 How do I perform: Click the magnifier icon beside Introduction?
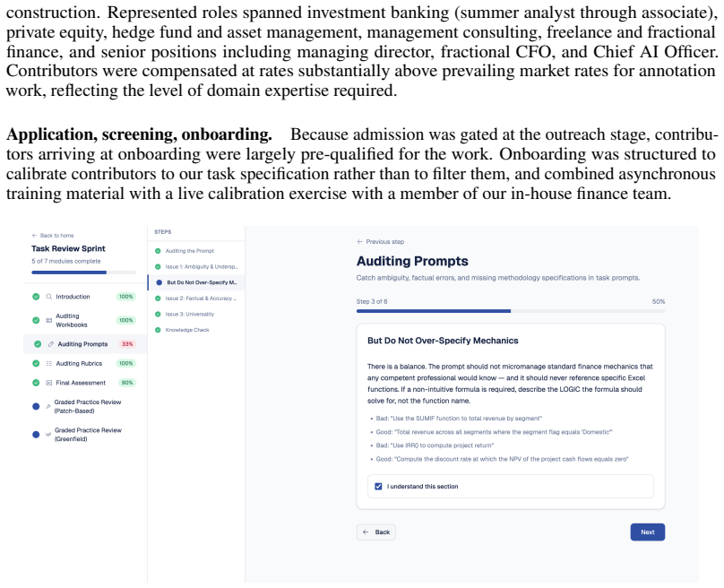click(49, 297)
